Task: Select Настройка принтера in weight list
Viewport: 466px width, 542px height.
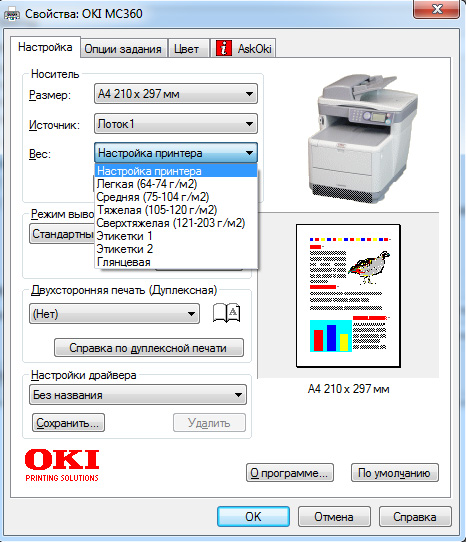Action: coord(176,171)
